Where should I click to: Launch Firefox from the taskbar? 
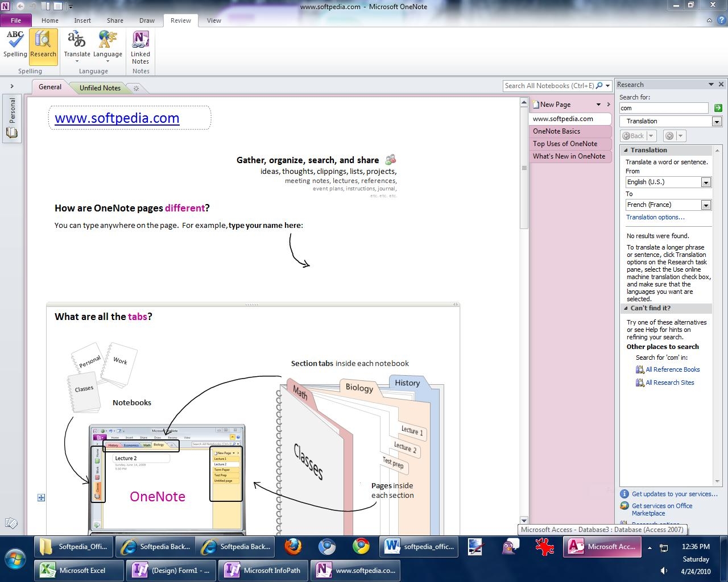[x=293, y=547]
